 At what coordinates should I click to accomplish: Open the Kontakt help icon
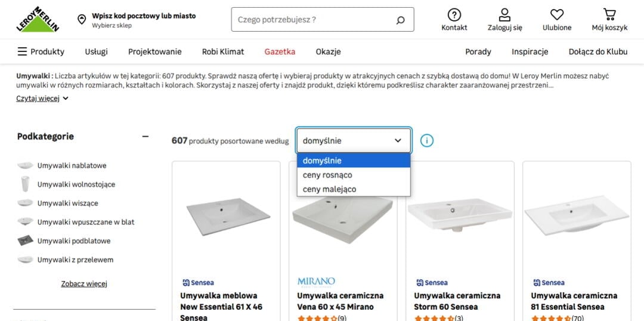pyautogui.click(x=454, y=15)
